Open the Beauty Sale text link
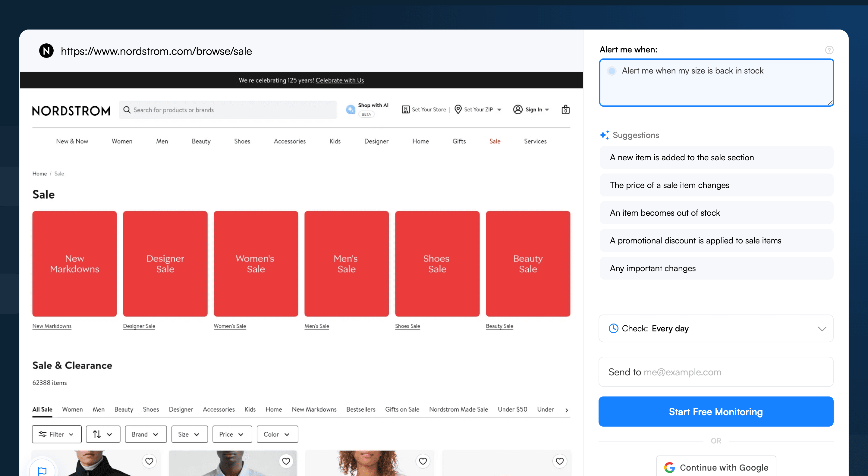Image resolution: width=868 pixels, height=476 pixels. [x=499, y=326]
